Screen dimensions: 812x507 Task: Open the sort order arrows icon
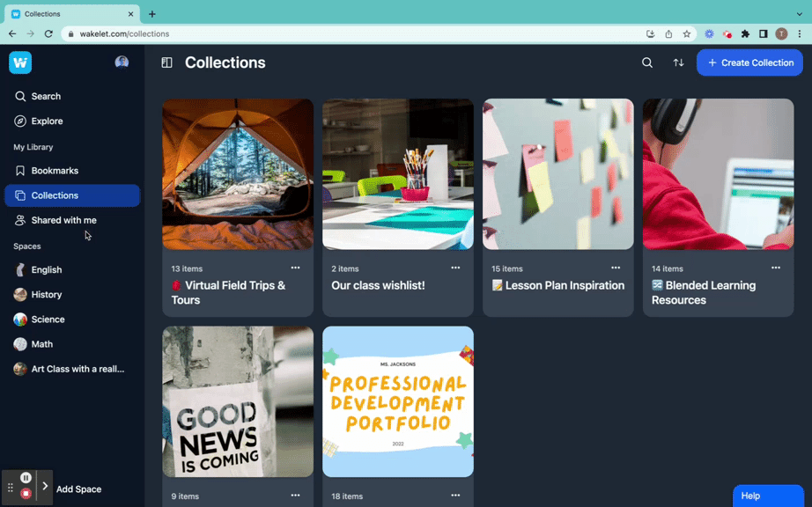[678, 62]
